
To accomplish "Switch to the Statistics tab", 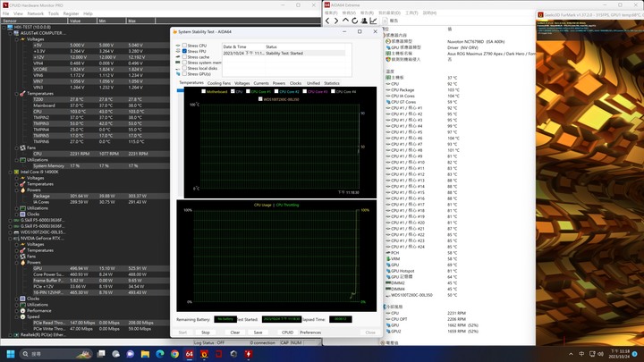I will pyautogui.click(x=332, y=83).
